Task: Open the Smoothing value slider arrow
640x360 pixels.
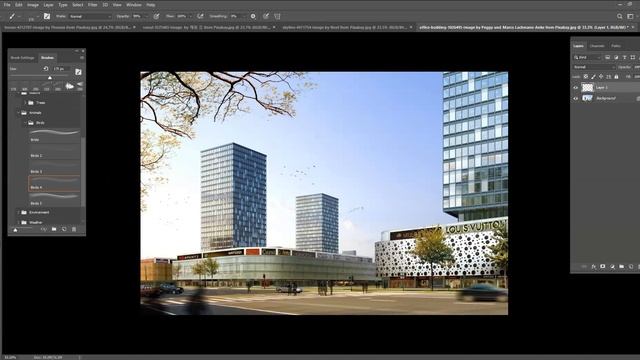Action: (x=244, y=16)
